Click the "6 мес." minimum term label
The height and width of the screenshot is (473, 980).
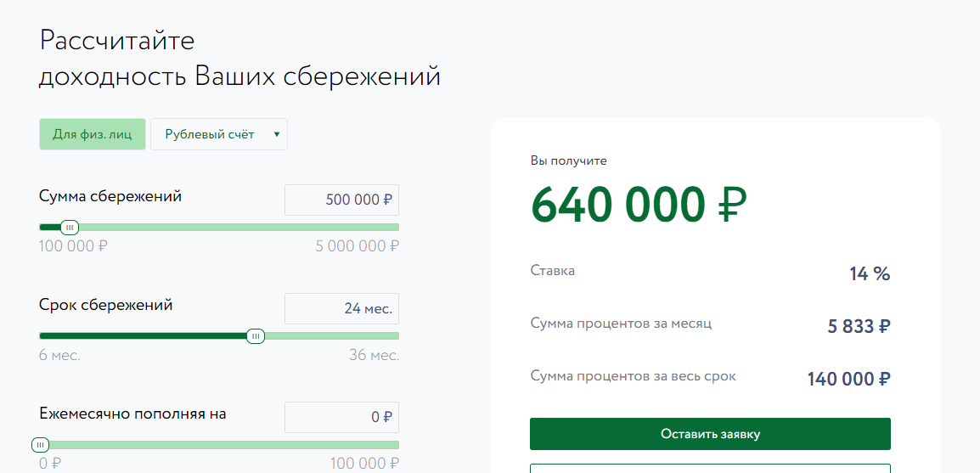pos(59,355)
